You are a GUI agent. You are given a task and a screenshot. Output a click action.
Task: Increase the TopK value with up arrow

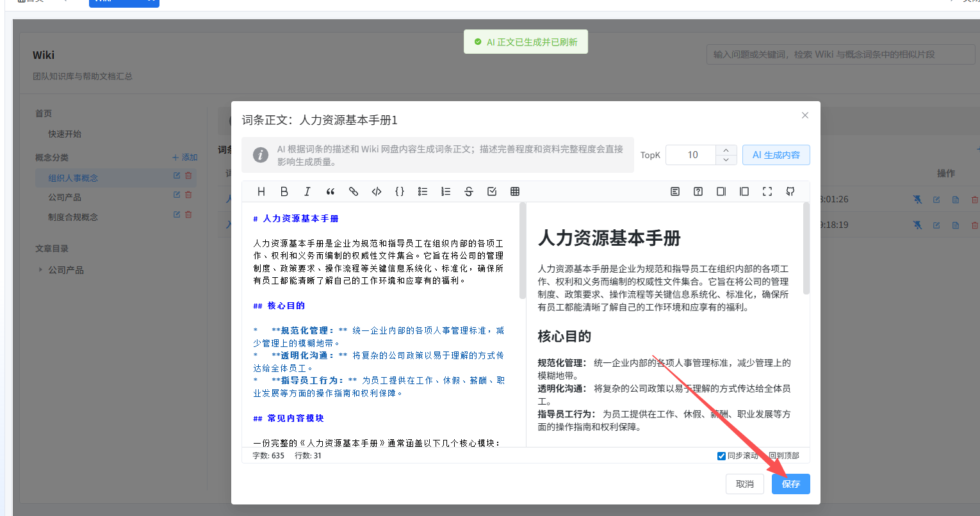pos(726,150)
